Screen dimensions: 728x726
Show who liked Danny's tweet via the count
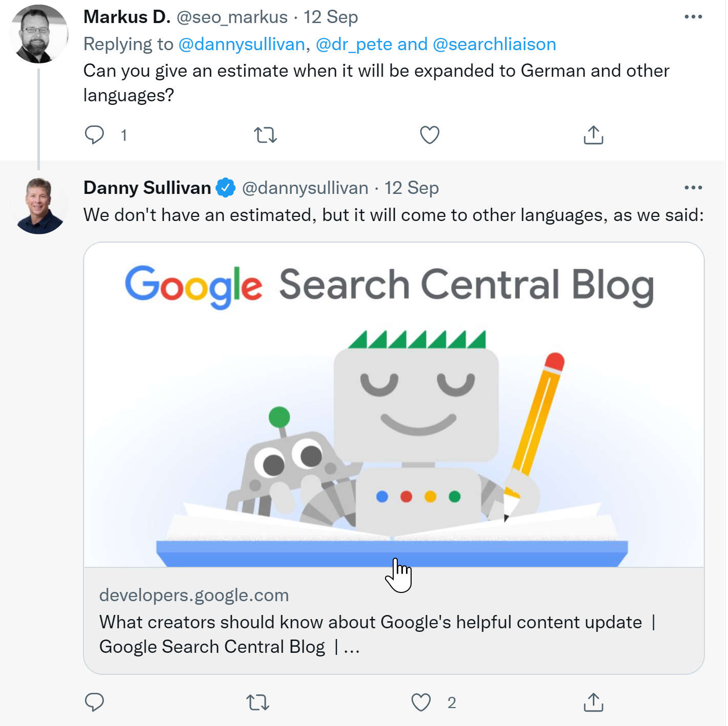pos(451,703)
